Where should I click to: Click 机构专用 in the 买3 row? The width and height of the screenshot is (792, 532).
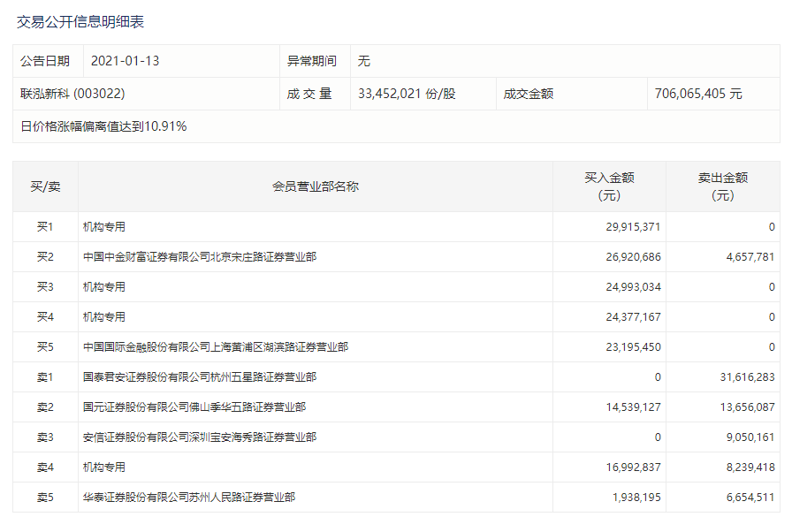click(104, 287)
